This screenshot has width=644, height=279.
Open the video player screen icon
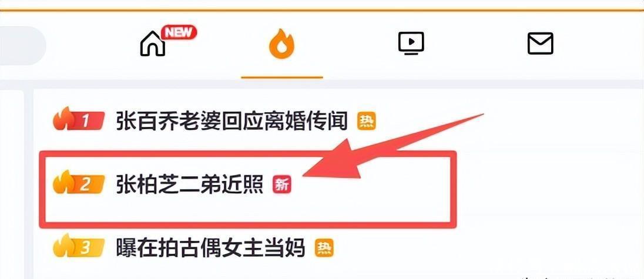coord(411,43)
